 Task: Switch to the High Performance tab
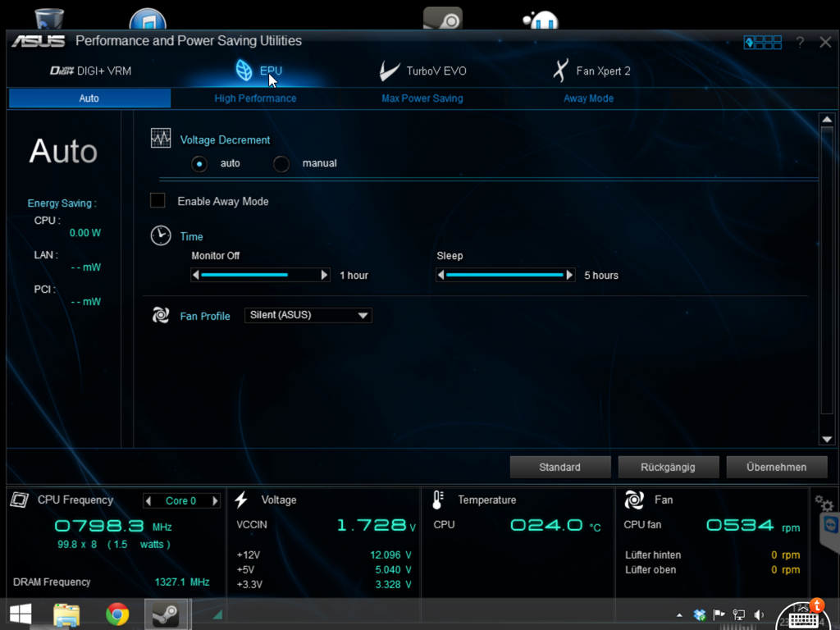coord(255,98)
